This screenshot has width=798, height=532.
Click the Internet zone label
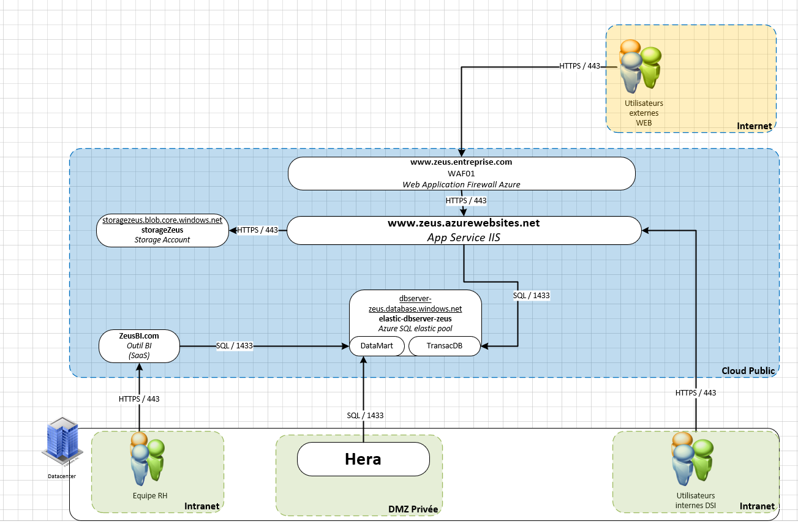tap(754, 126)
